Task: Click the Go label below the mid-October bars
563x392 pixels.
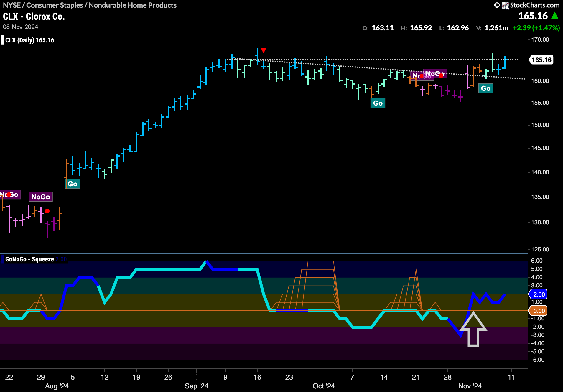Action: pyautogui.click(x=378, y=103)
